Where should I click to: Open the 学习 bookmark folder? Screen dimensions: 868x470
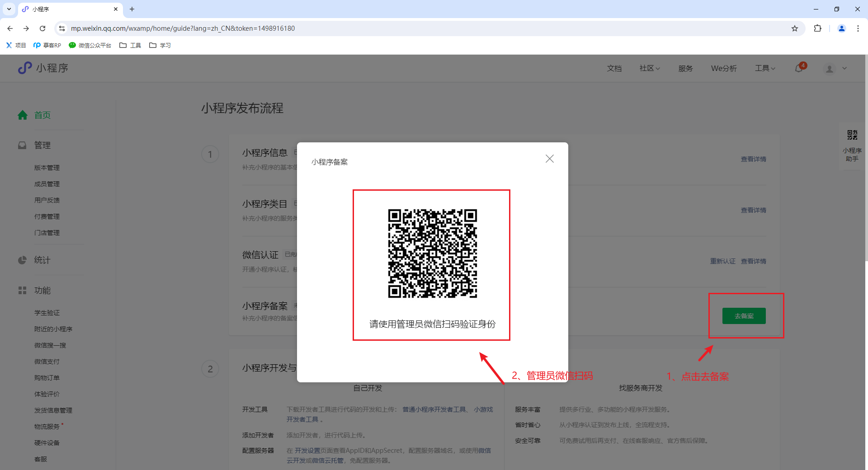(160, 45)
